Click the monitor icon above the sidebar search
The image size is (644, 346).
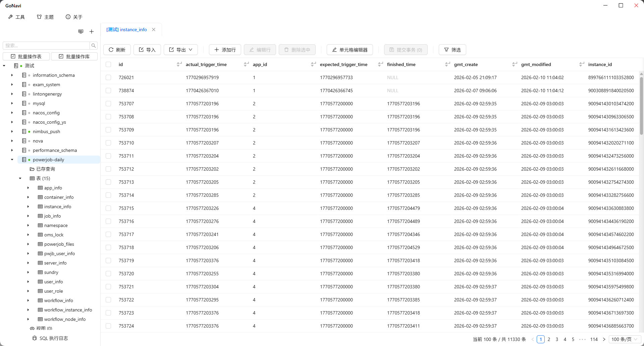coord(81,32)
